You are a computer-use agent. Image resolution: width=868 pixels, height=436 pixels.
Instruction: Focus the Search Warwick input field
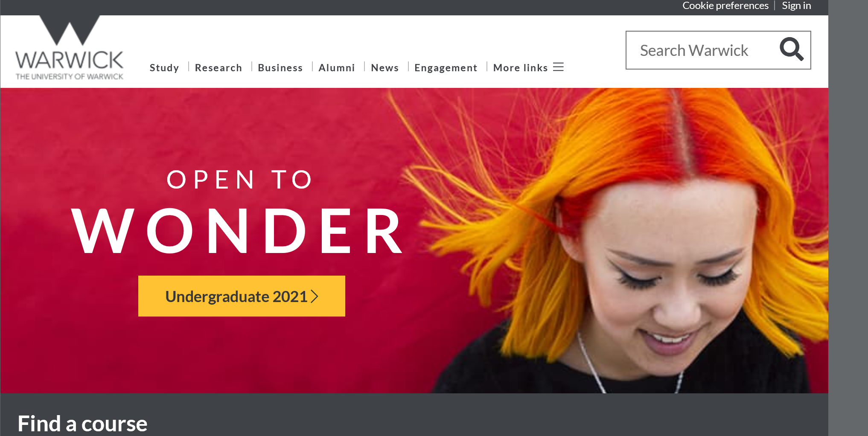coord(702,50)
